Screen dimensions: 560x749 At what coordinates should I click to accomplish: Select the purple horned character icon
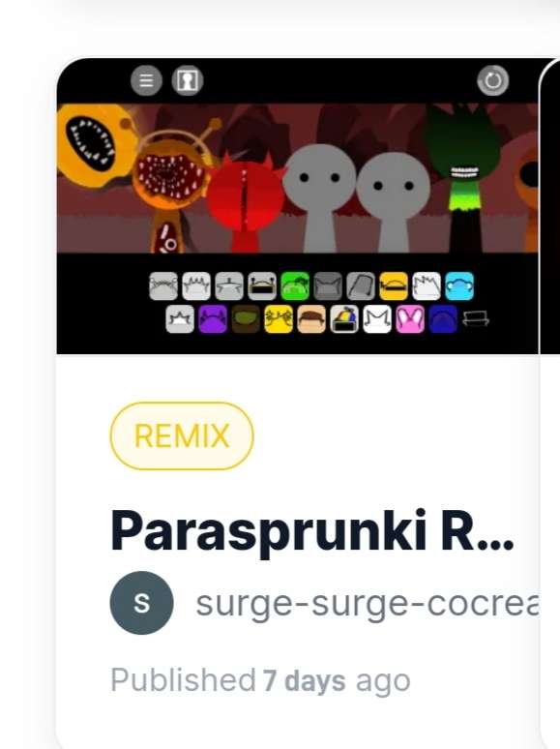[213, 319]
